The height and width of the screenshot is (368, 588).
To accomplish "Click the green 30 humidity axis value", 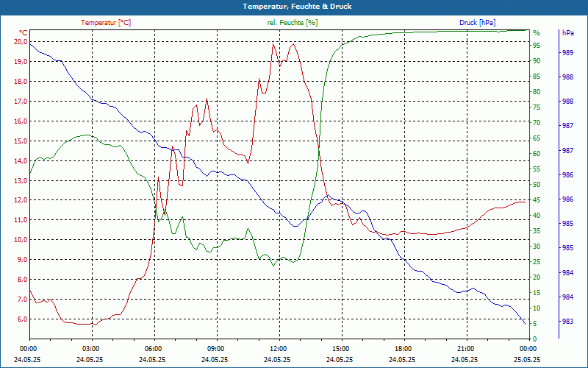I will click(x=537, y=247).
